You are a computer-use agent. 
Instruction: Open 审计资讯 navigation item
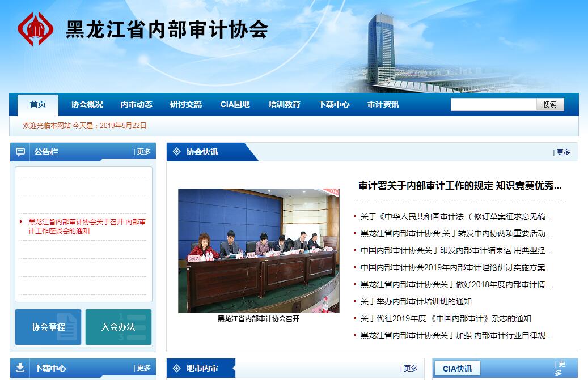[383, 104]
